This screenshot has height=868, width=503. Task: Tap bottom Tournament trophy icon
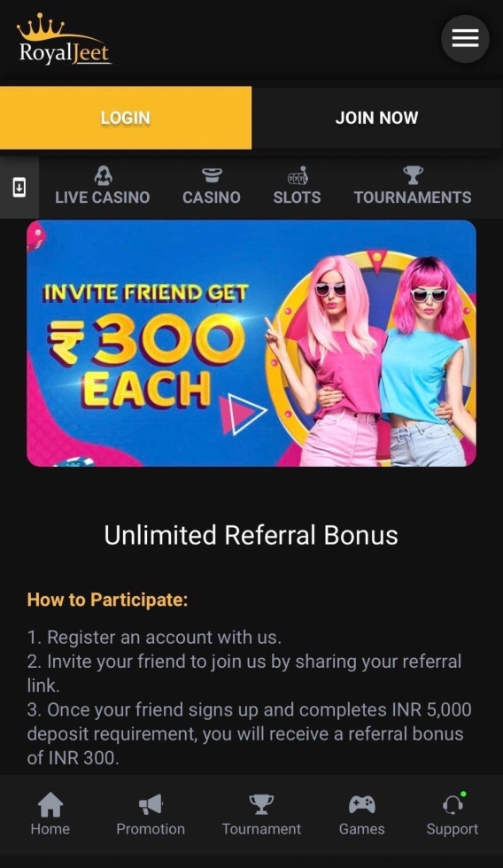coord(261,804)
